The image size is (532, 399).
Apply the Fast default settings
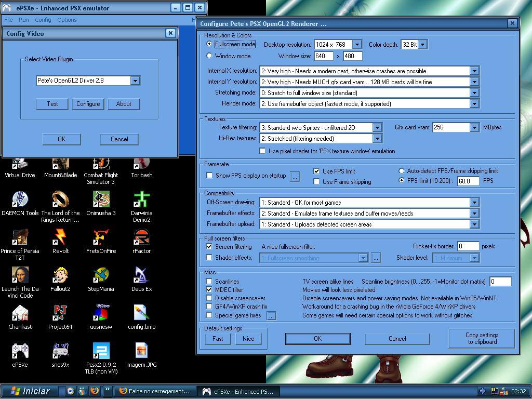[218, 339]
